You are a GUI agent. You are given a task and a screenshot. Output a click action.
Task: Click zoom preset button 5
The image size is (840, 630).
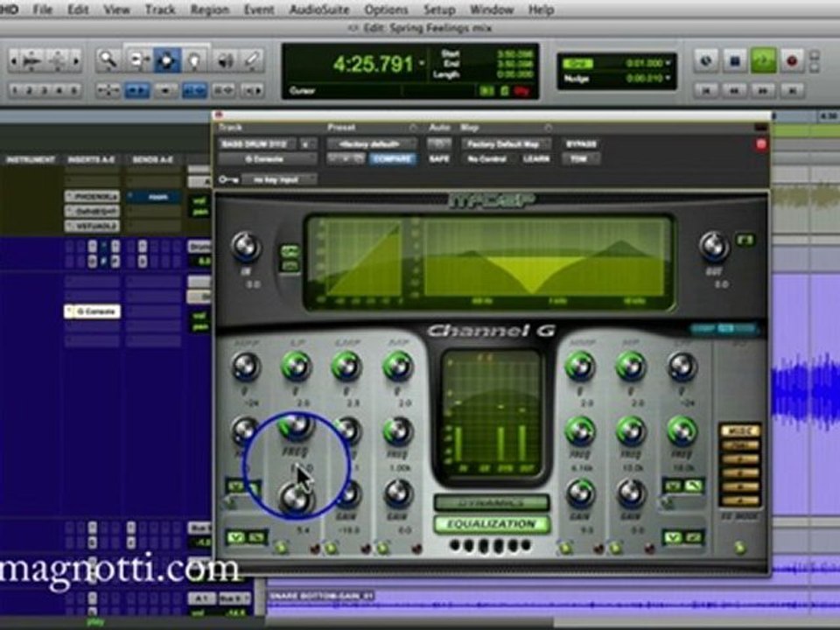[74, 90]
